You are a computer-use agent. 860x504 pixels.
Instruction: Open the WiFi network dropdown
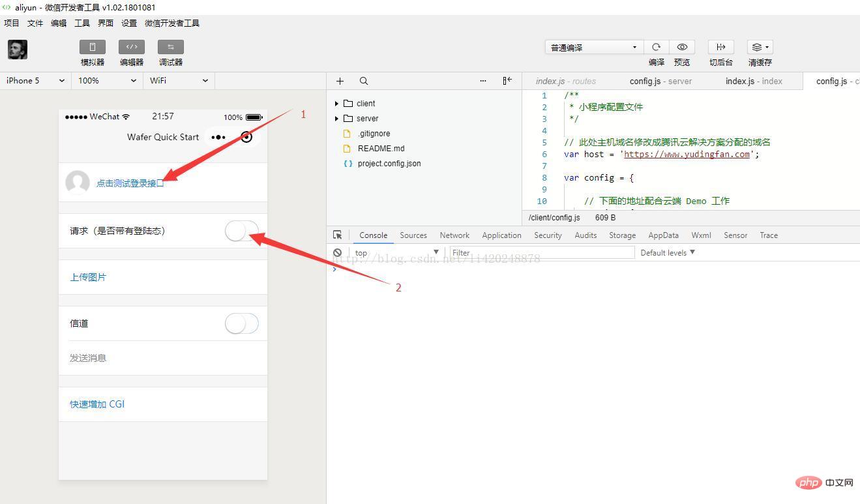click(179, 81)
